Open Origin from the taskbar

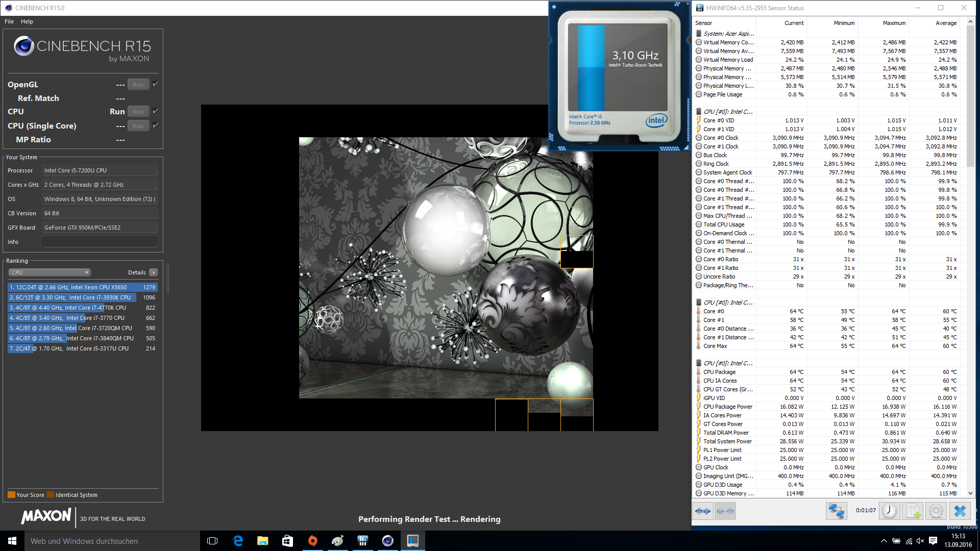click(x=312, y=541)
